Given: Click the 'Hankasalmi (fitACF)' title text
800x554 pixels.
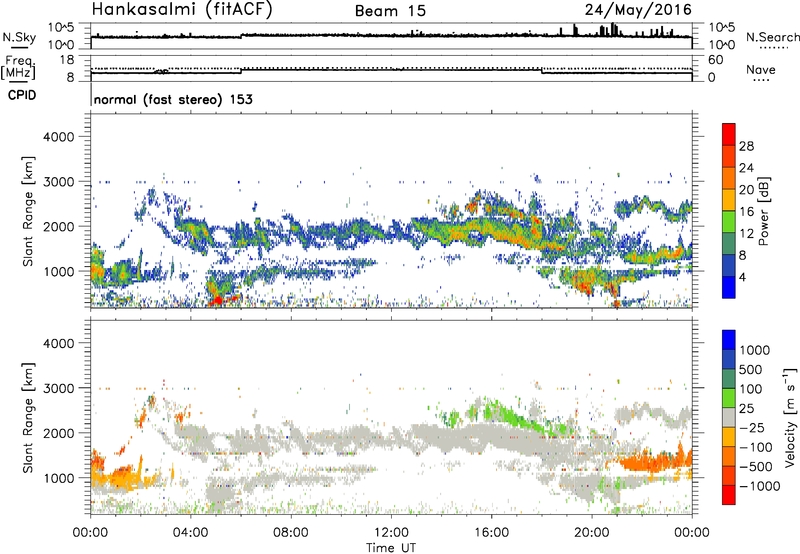Looking at the screenshot, I should click(182, 10).
